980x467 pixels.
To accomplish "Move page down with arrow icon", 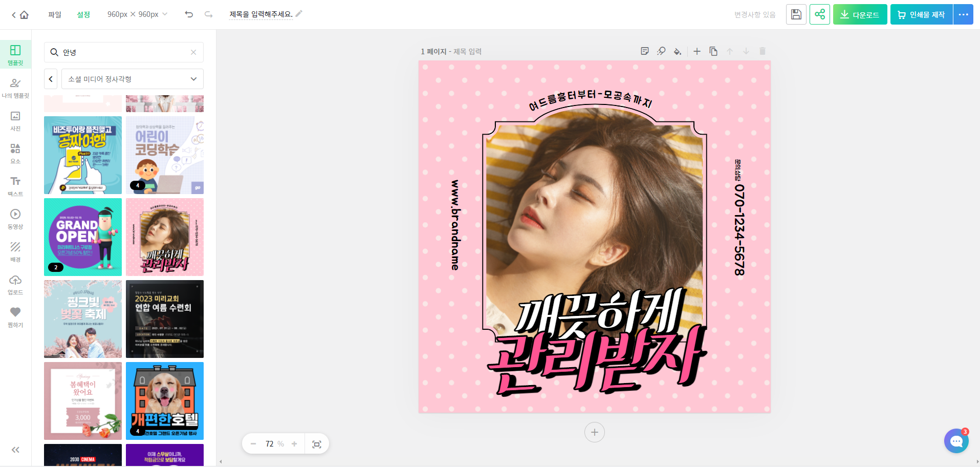I will point(746,51).
